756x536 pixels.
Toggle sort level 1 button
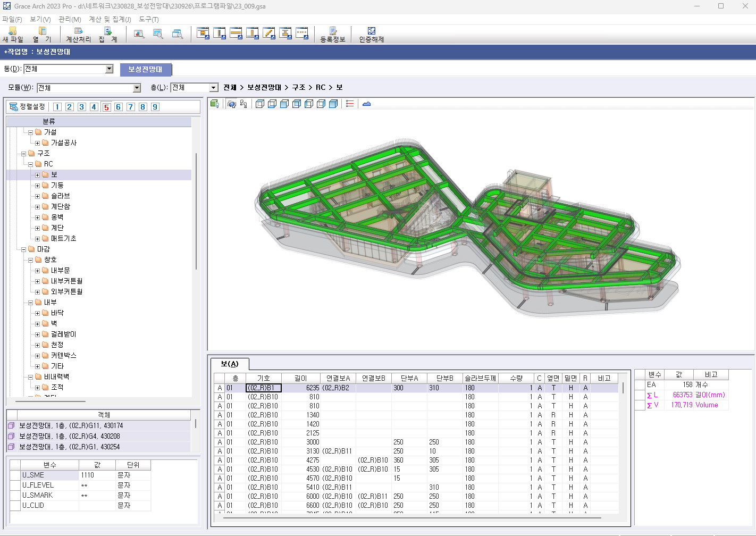[x=57, y=107]
